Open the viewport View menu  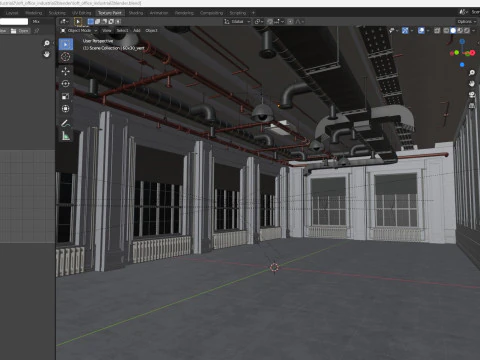pos(107,31)
